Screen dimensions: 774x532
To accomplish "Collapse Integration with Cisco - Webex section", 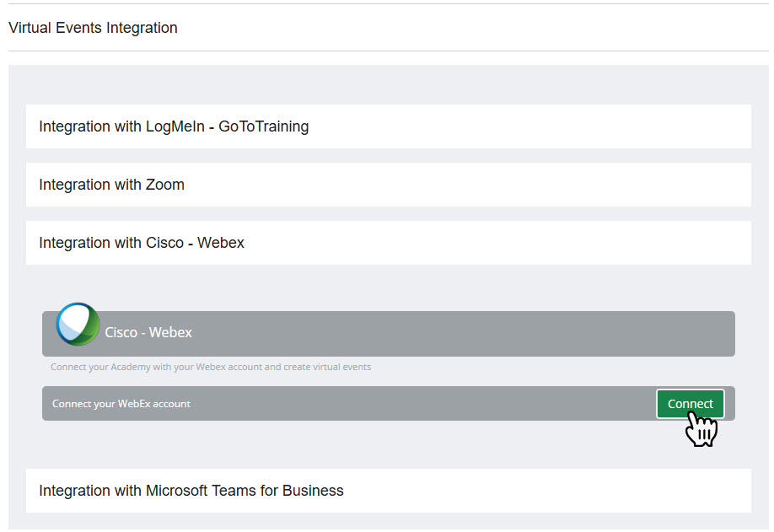I will pyautogui.click(x=142, y=243).
